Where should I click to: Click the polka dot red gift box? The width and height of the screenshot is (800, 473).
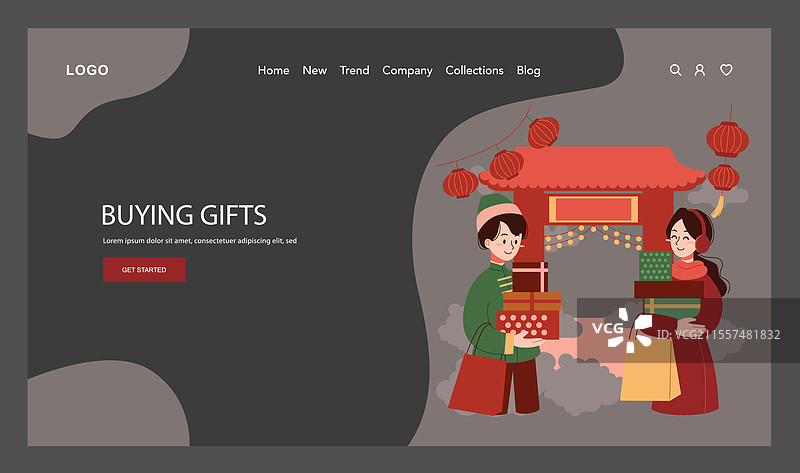pyautogui.click(x=528, y=325)
